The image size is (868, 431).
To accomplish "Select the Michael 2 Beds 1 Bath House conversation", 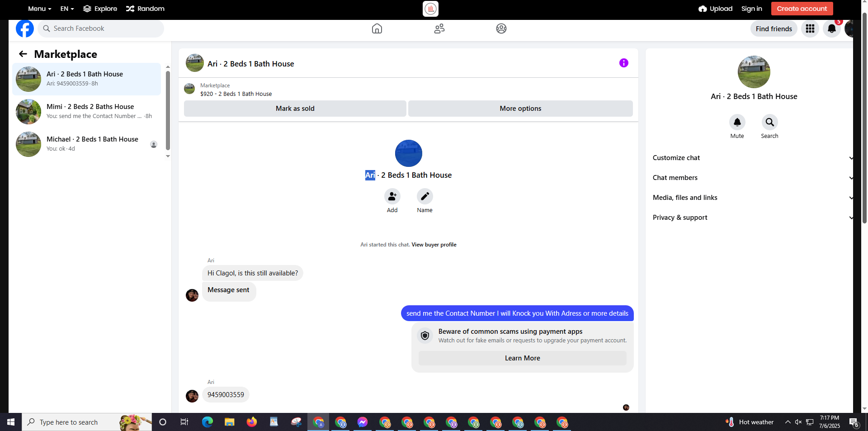I will [x=86, y=144].
